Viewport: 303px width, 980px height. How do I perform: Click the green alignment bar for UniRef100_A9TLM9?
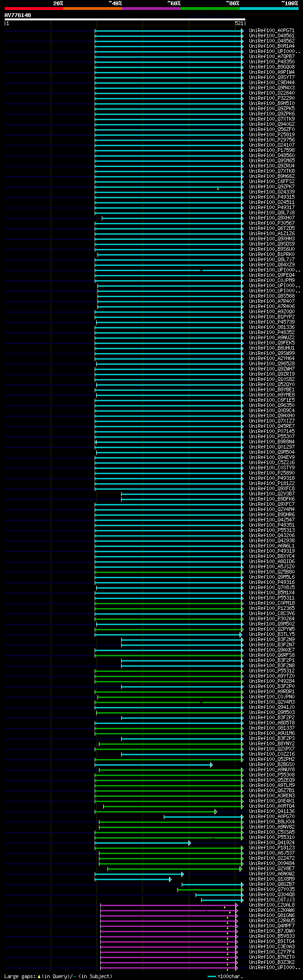tap(169, 786)
